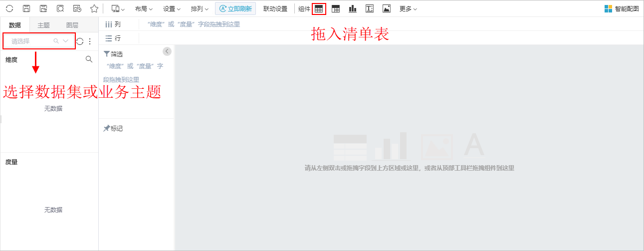
Task: Click the 列 drop area
Action: (391, 24)
